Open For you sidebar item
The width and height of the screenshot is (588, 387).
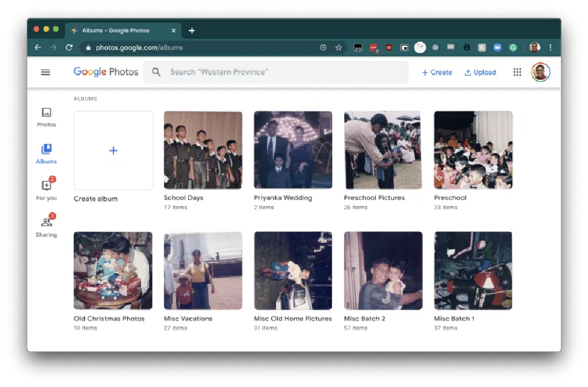(x=46, y=189)
